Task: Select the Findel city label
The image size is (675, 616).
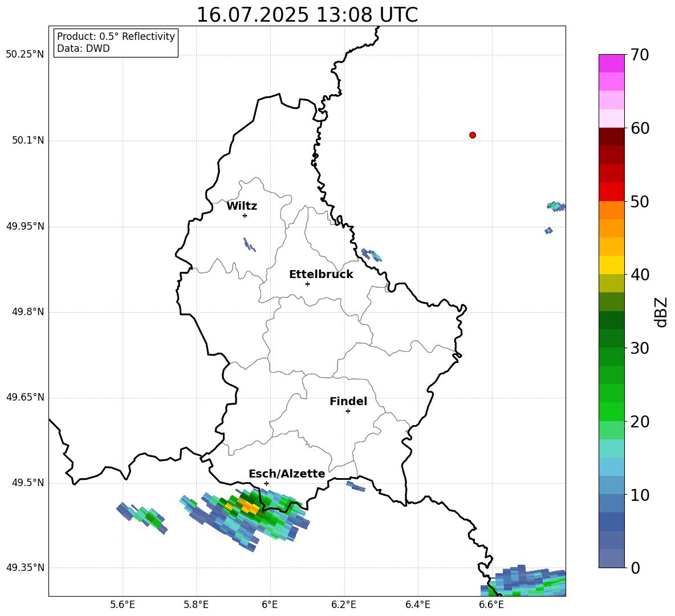Action: pos(348,401)
